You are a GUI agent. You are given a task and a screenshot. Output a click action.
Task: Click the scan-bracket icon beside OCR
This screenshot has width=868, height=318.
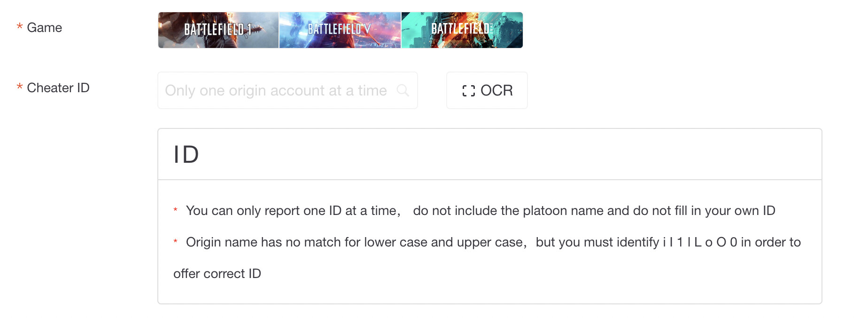coord(469,90)
